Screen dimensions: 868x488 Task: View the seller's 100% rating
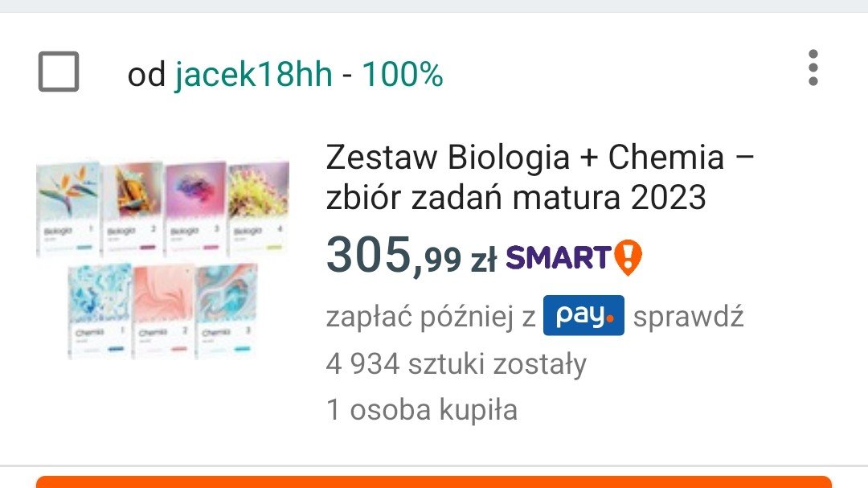click(x=403, y=74)
